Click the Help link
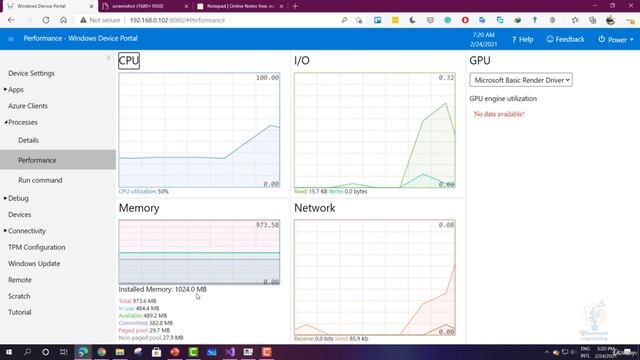This screenshot has width=640, height=360. [522, 39]
